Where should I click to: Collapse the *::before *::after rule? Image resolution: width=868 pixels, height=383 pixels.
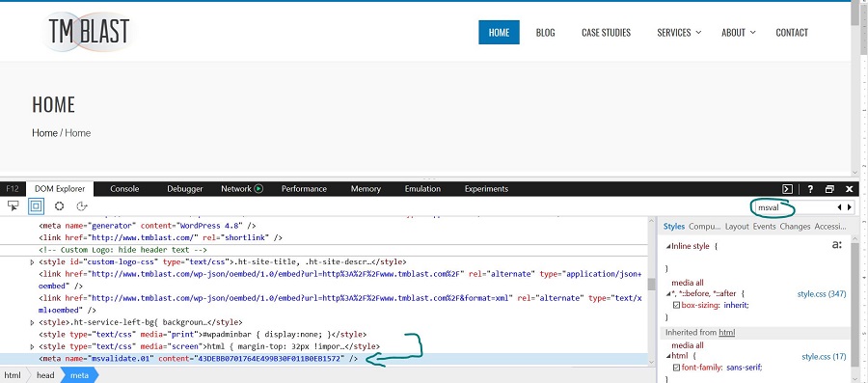click(667, 294)
